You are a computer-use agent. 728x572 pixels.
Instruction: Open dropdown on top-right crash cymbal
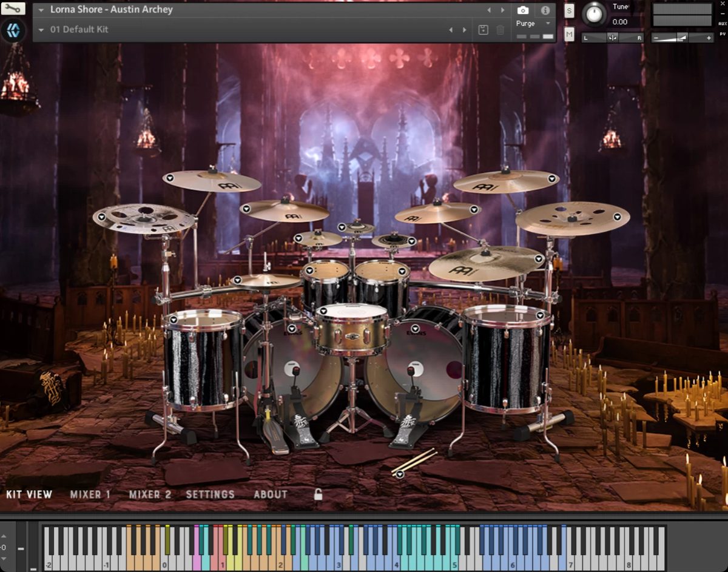coord(551,178)
